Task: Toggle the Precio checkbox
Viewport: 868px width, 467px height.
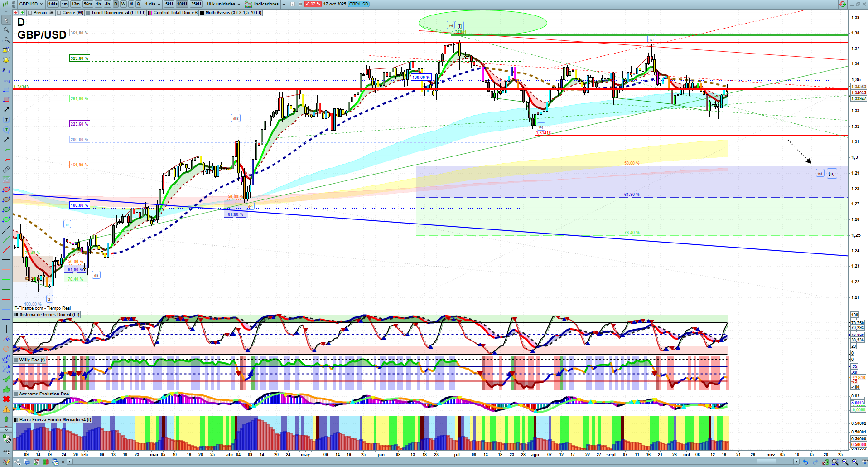Action: (30, 13)
